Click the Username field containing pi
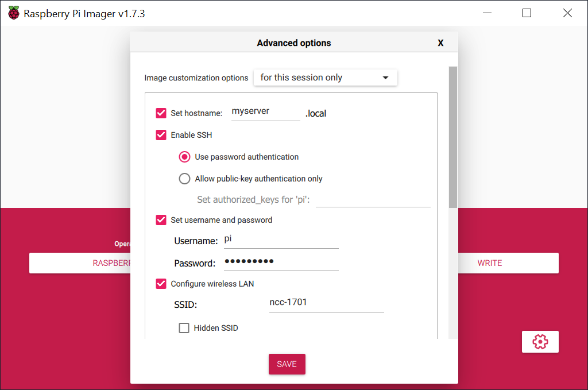The height and width of the screenshot is (390, 588). [x=281, y=239]
